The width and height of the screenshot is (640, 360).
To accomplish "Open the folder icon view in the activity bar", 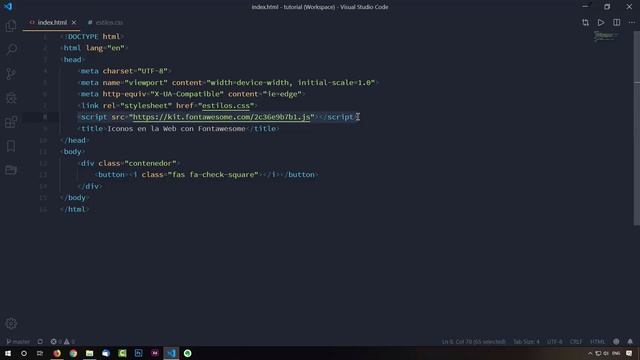I will point(11,170).
